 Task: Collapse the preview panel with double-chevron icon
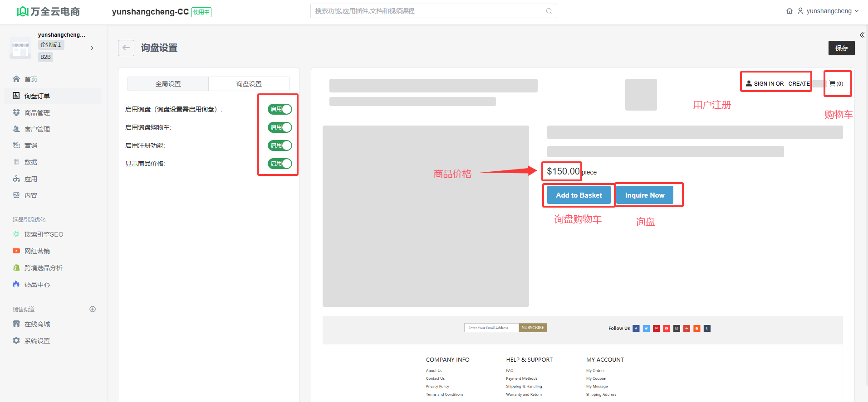pyautogui.click(x=862, y=35)
